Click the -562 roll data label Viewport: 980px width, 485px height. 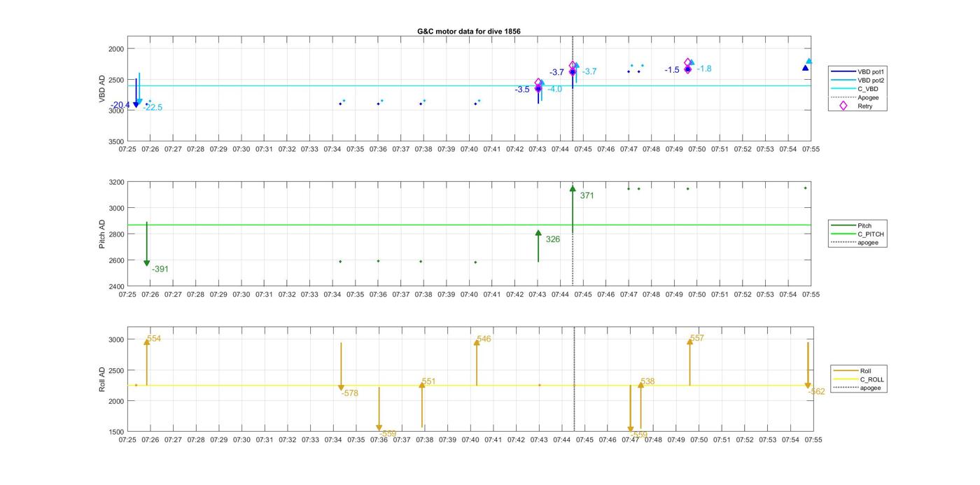click(x=817, y=392)
